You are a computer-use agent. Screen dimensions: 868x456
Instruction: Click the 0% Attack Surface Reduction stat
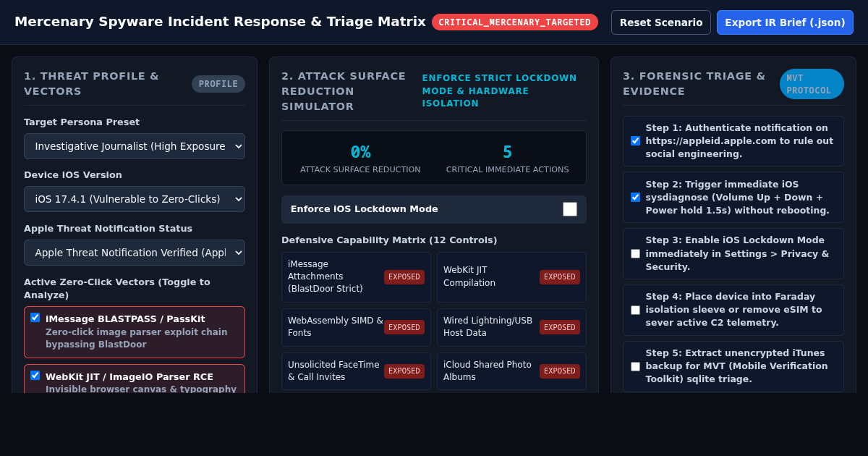(x=360, y=159)
